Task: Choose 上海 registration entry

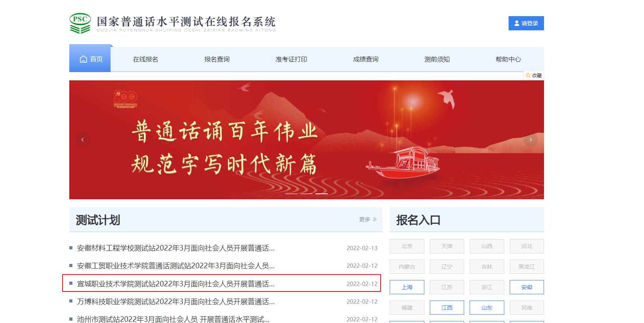Action: (x=407, y=287)
